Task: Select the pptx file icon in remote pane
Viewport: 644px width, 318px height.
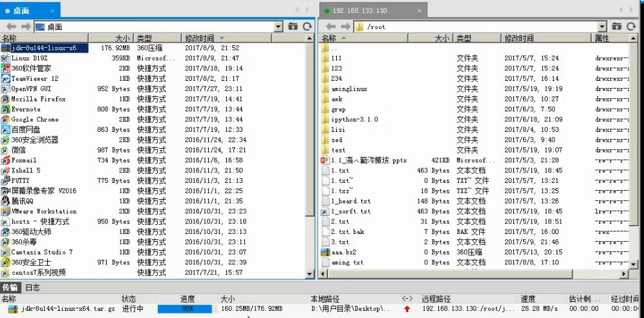Action: (x=325, y=160)
